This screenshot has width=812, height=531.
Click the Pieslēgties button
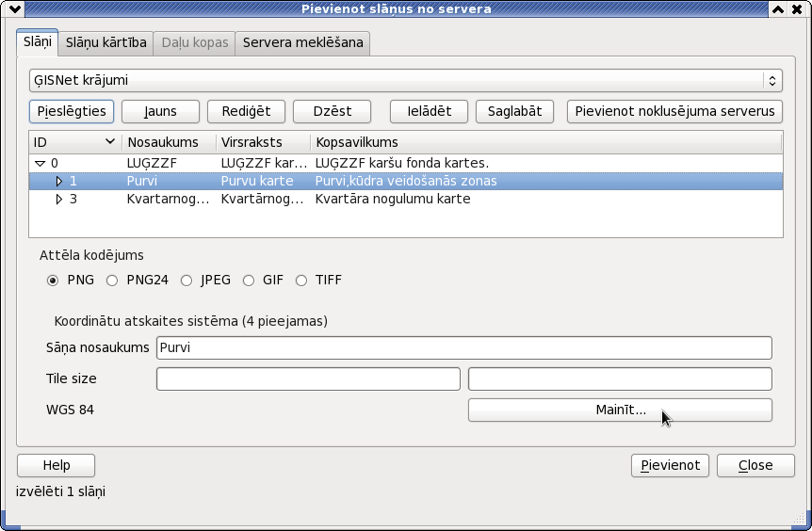[72, 111]
